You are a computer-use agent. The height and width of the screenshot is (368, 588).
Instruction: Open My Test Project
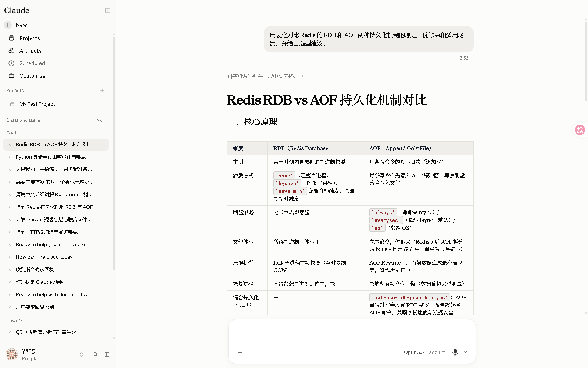click(37, 104)
